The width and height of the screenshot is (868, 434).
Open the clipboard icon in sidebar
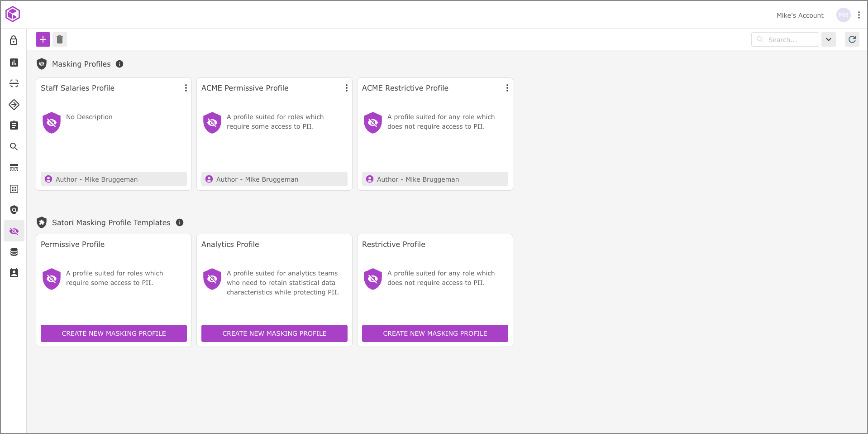tap(14, 125)
